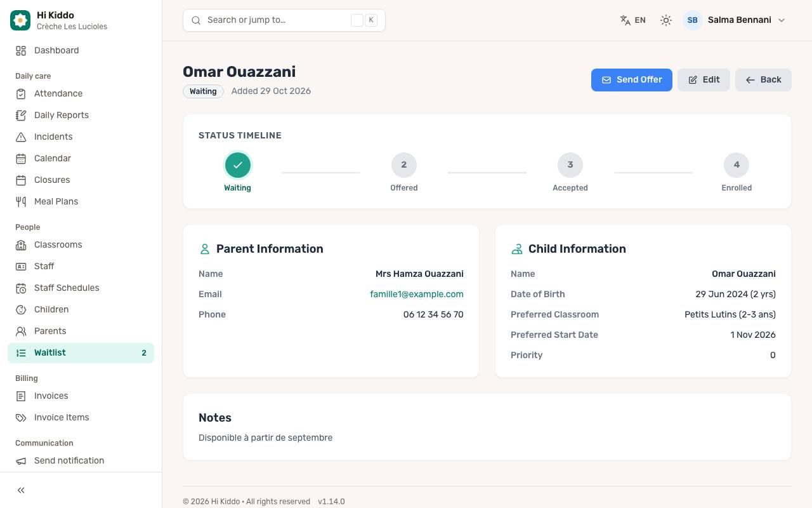Click the SB user avatar
Screen dimensions: 812x508
tap(693, 20)
